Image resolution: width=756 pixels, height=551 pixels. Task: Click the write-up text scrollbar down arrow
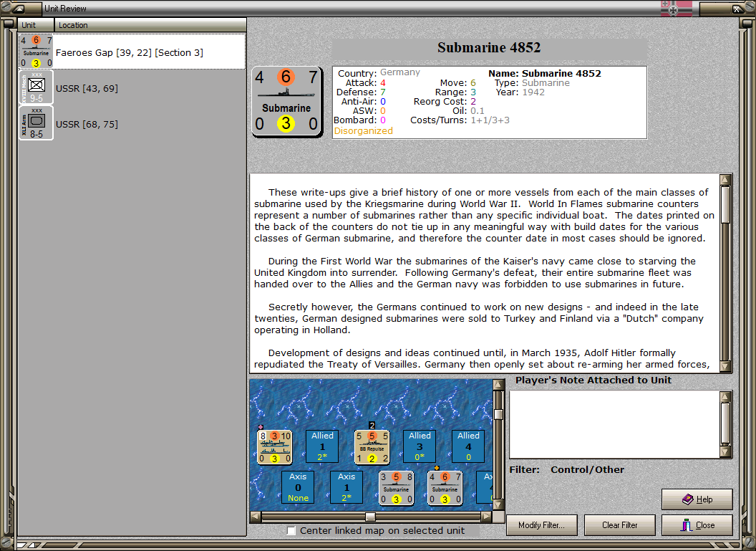[725, 367]
